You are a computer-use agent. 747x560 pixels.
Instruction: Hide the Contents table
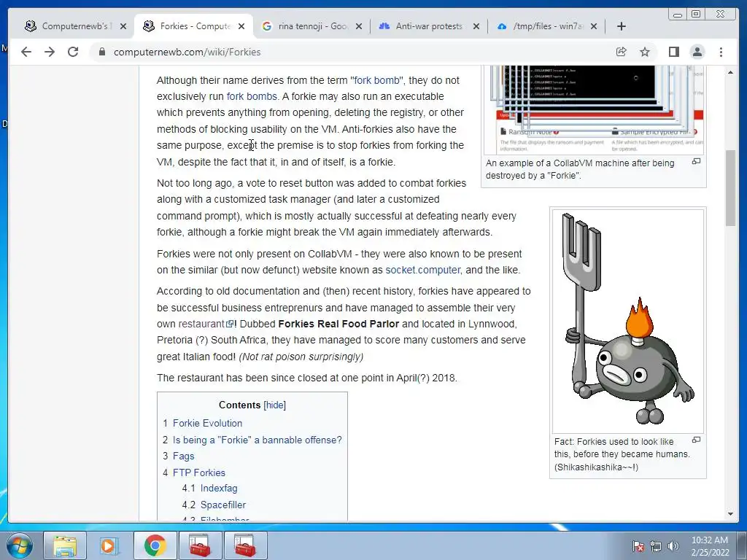tap(275, 405)
